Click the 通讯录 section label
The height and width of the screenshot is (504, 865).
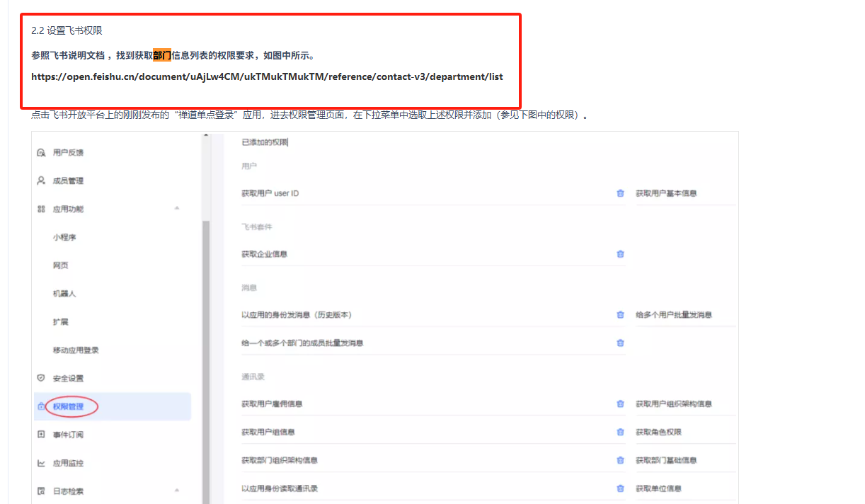coord(253,377)
